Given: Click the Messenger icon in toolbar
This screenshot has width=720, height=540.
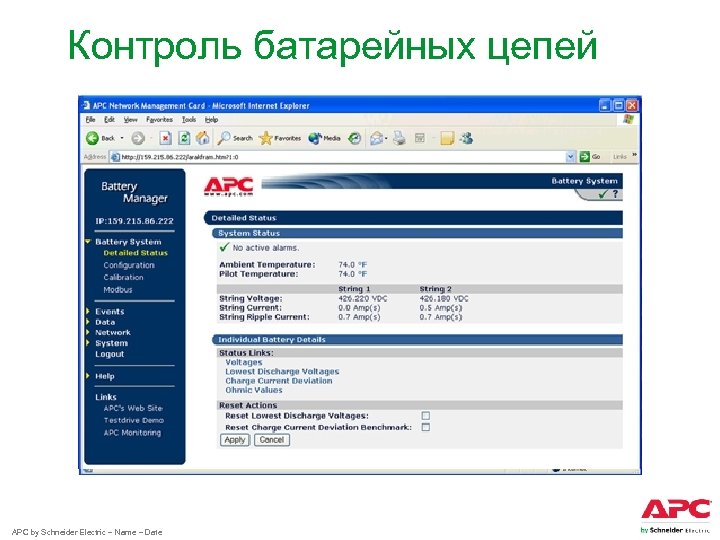Looking at the screenshot, I should pos(467,138).
